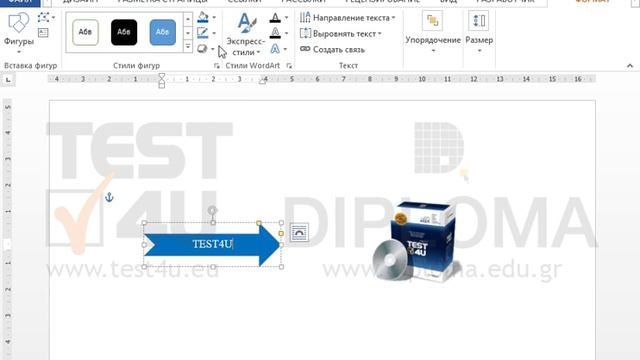
Task: Open the Text Effects dropdown arrow
Action: 285,49
